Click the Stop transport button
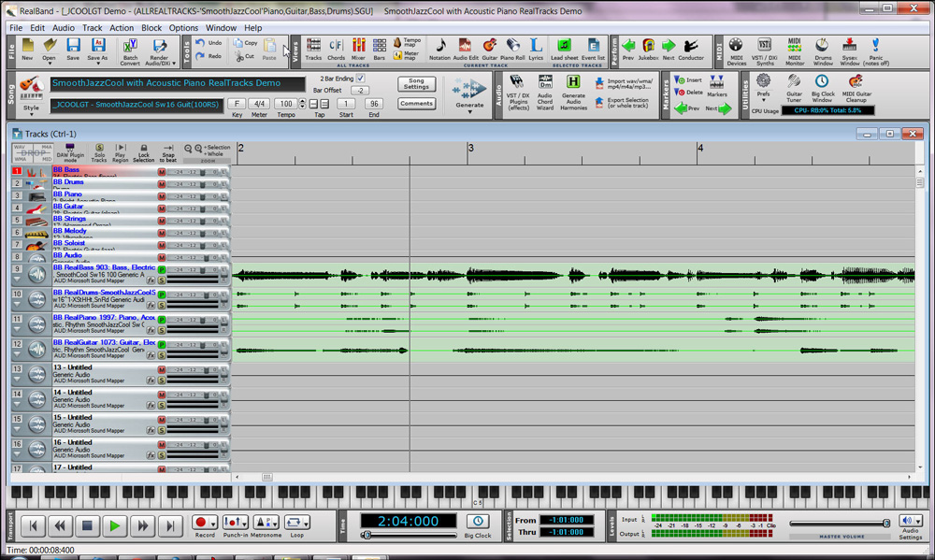 [87, 525]
